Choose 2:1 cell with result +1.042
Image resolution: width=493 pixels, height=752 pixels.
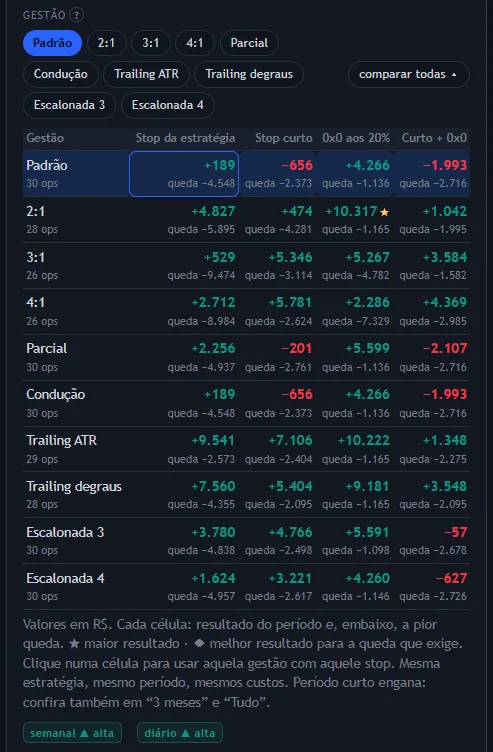(432, 220)
